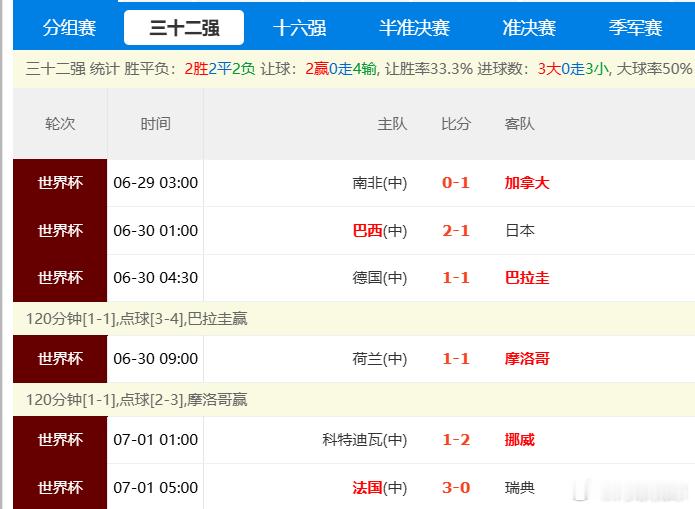Open the 摩洛哥 team link
Screen dimensions: 695x509
click(527, 359)
